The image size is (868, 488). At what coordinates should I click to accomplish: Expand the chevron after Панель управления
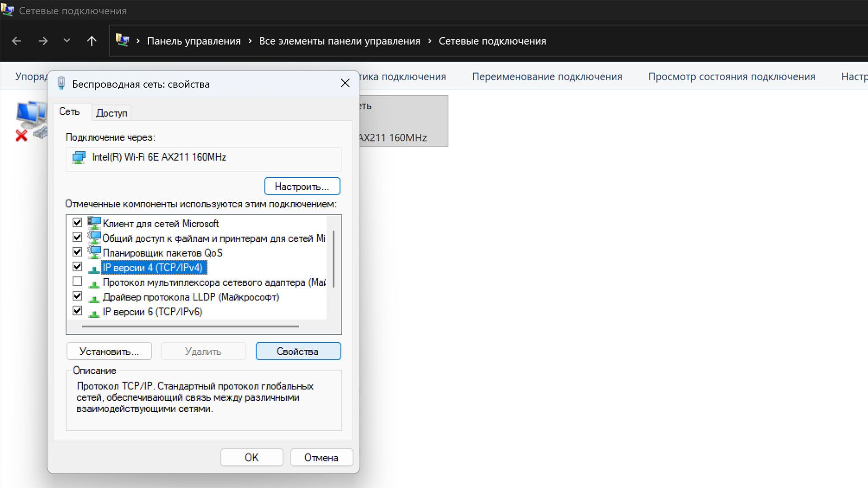[250, 41]
